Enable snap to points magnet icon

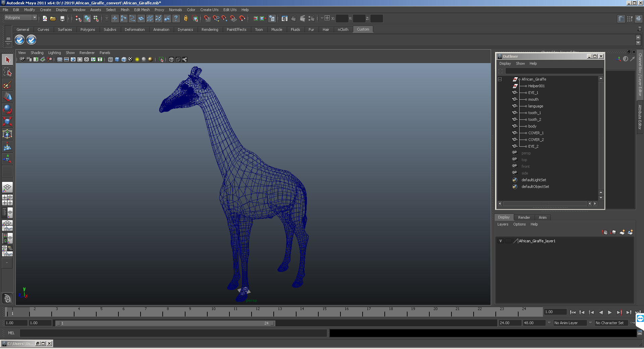(x=225, y=18)
